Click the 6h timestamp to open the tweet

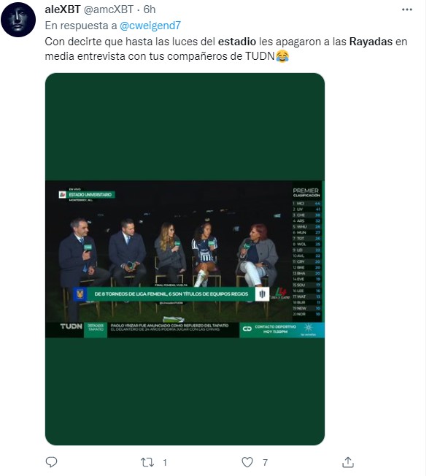150,9
